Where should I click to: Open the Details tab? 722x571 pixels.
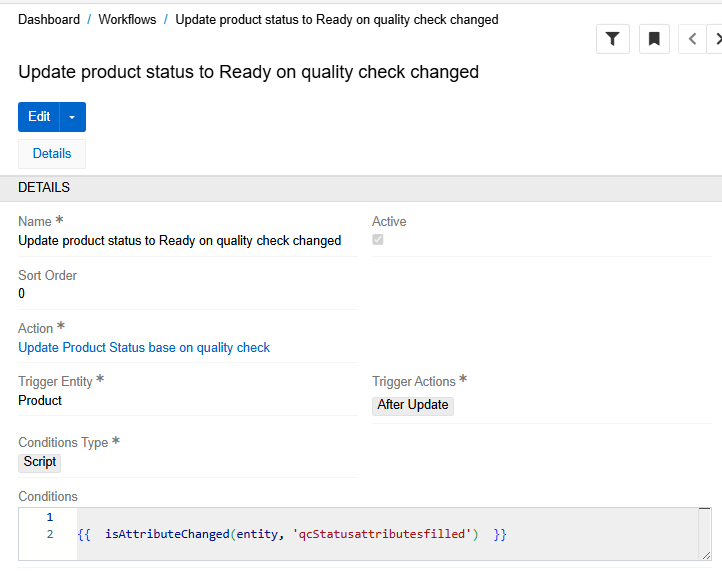click(x=52, y=154)
